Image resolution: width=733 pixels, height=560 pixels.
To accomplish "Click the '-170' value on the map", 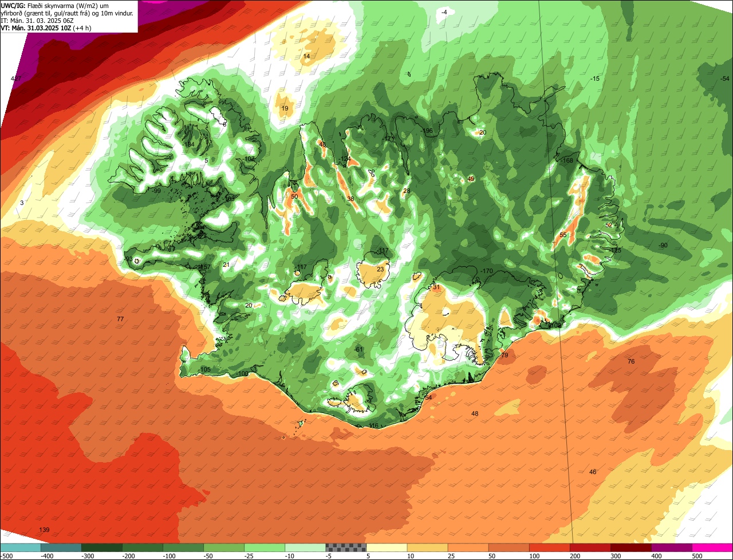I will (487, 271).
